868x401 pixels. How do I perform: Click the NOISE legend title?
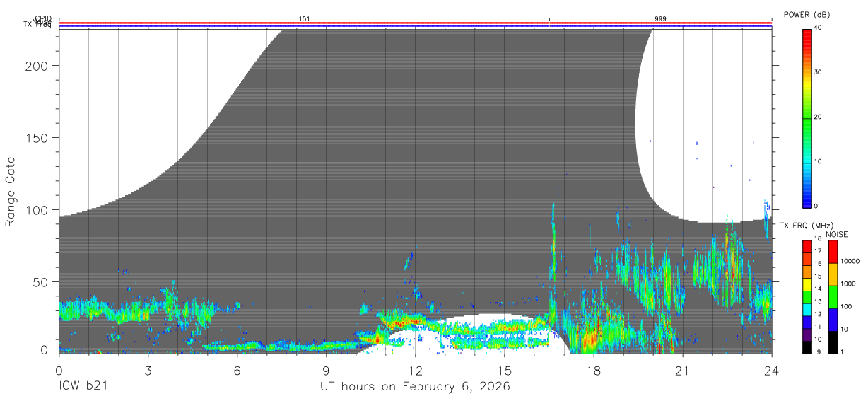pyautogui.click(x=836, y=234)
